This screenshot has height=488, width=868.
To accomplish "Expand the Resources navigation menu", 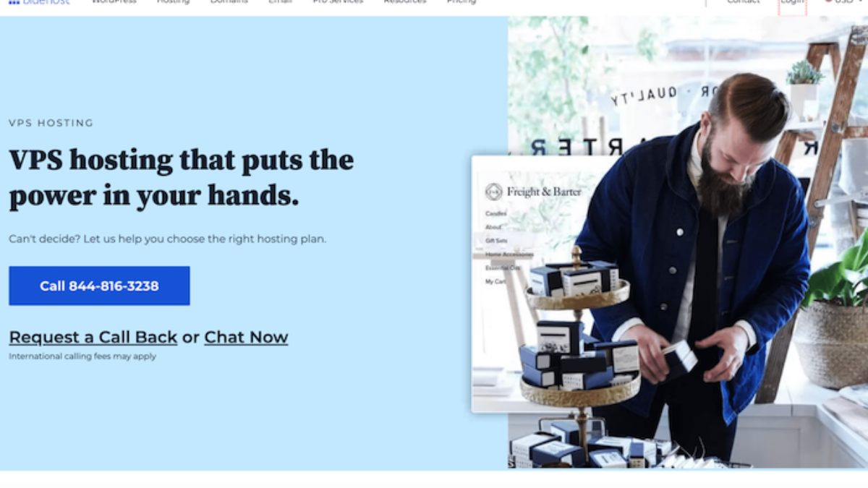I will 405,2.
